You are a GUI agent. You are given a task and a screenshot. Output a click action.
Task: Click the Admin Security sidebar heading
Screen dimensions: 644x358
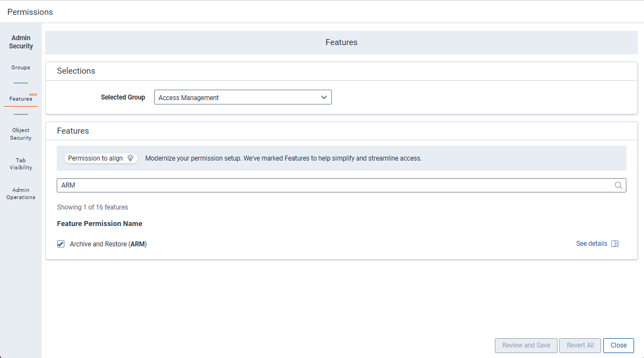coord(21,42)
